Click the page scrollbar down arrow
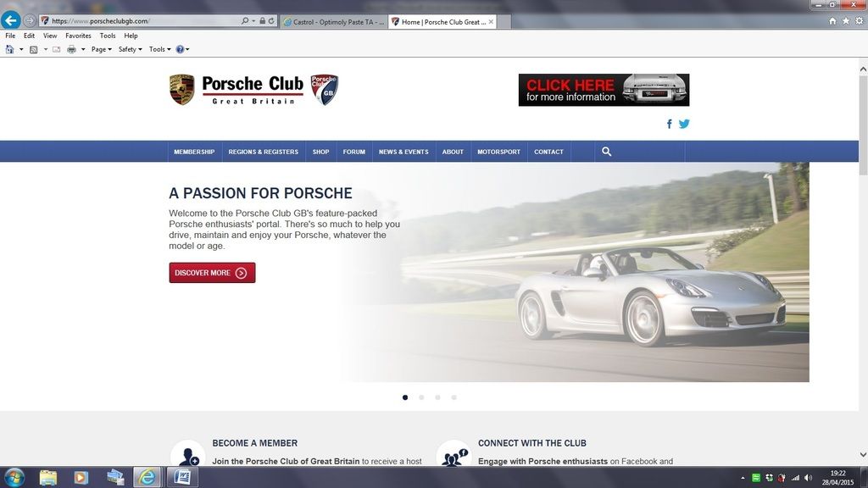The image size is (868, 488). tap(863, 455)
